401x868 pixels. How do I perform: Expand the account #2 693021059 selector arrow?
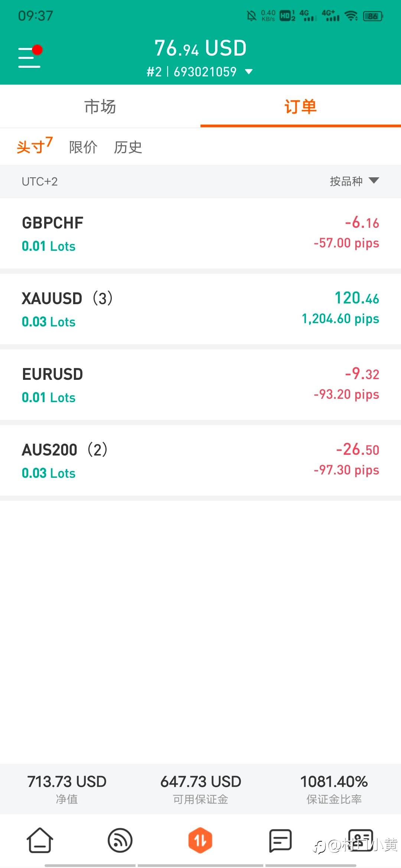pyautogui.click(x=249, y=72)
